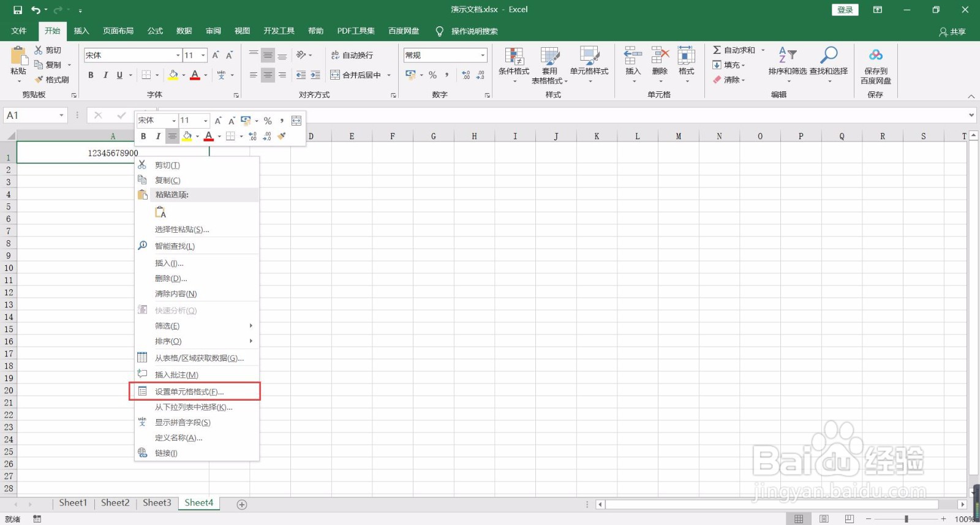Click Clear (清除) in the editing group
The height and width of the screenshot is (525, 980).
[x=729, y=80]
